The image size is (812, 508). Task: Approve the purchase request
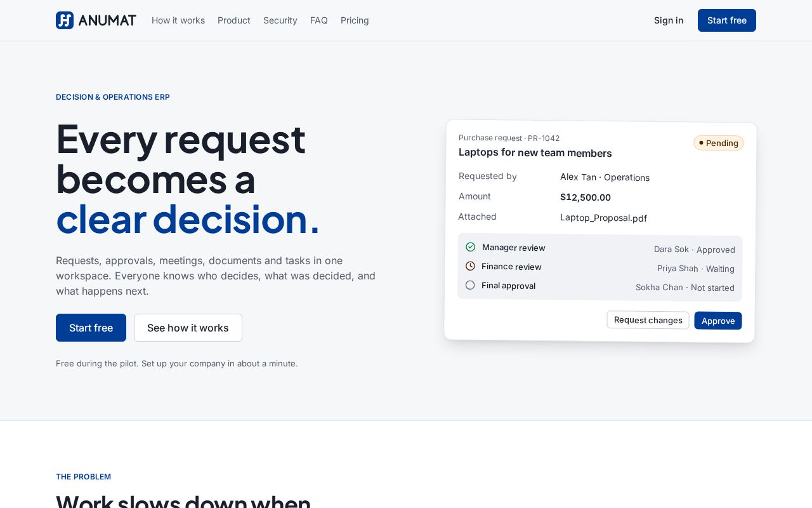tap(718, 321)
